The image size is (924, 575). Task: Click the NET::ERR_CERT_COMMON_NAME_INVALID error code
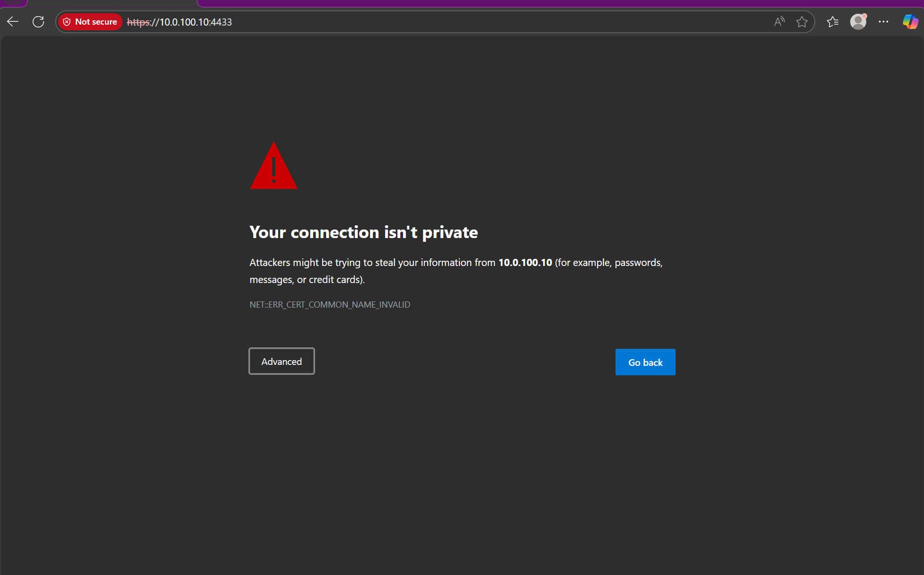click(330, 305)
